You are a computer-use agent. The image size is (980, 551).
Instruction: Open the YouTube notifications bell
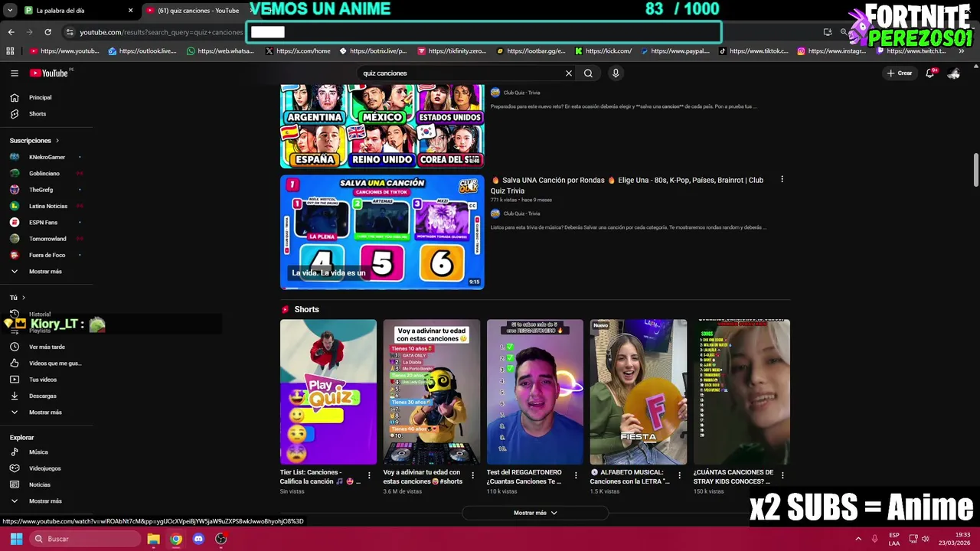click(929, 73)
